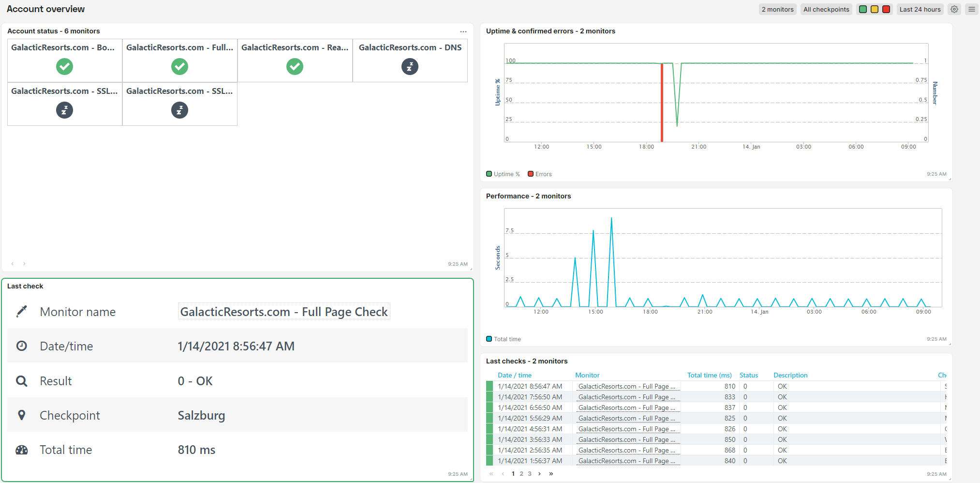This screenshot has width=980, height=483.
Task: Go to previous page in Account status tile
Action: point(13,264)
